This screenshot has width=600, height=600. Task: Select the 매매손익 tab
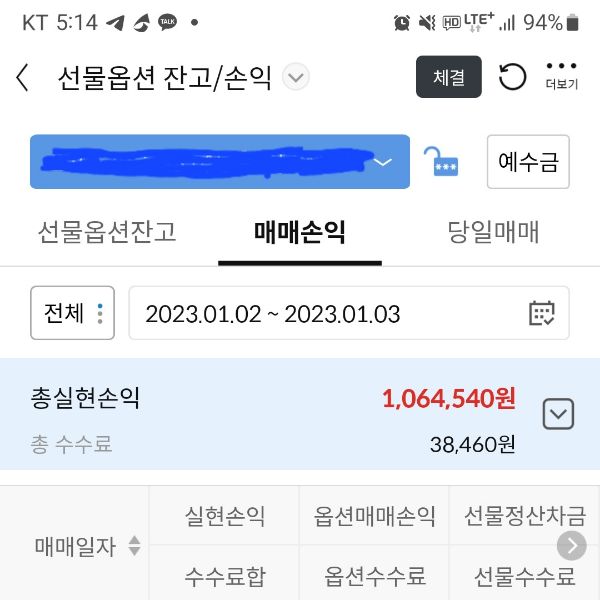pos(300,232)
